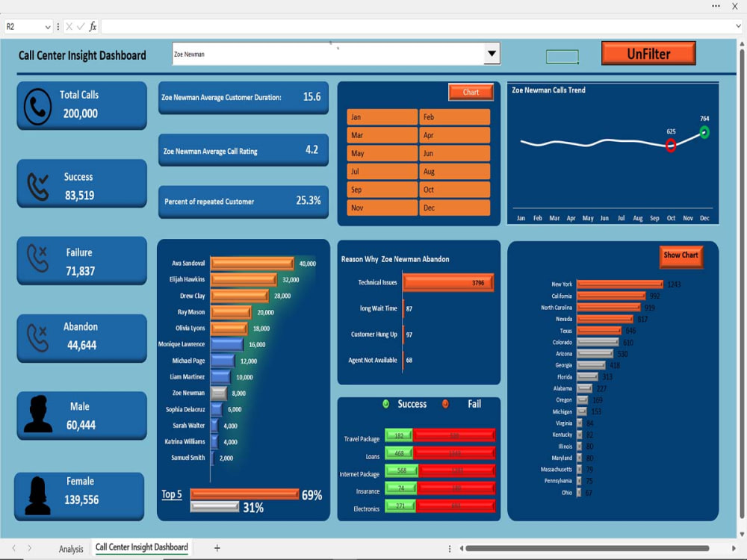Click the 31% grey progress bar
The width and height of the screenshot is (747, 560).
coord(215,507)
